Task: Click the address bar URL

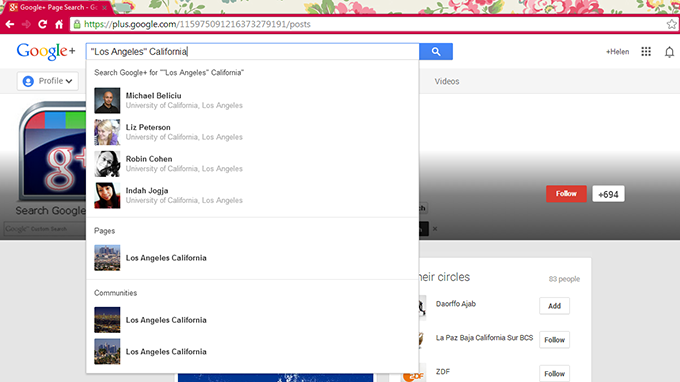Action: pyautogui.click(x=197, y=24)
